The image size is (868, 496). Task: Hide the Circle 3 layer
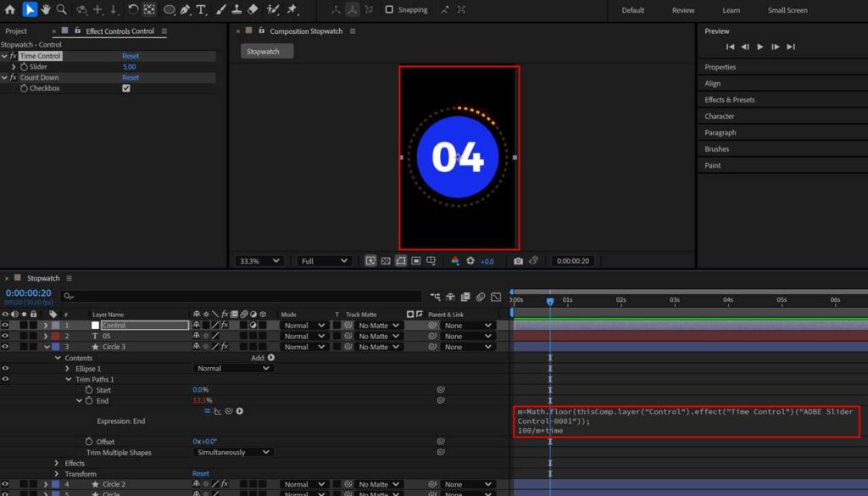[5, 347]
